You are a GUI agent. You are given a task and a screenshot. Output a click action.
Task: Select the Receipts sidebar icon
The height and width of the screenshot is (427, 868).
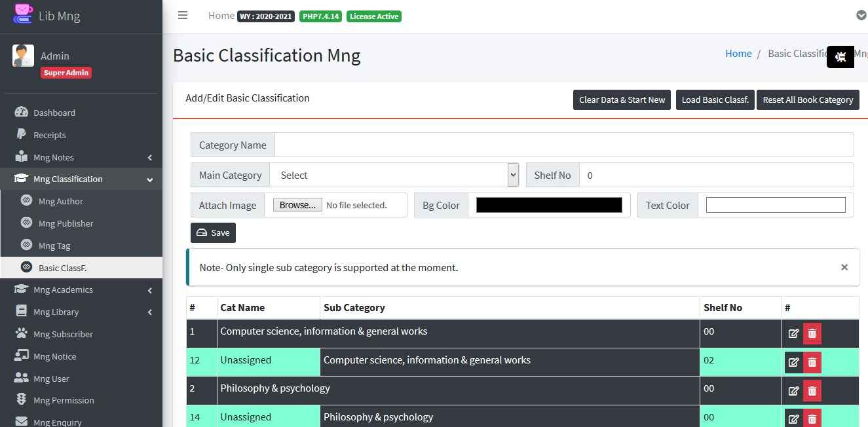[x=22, y=134]
